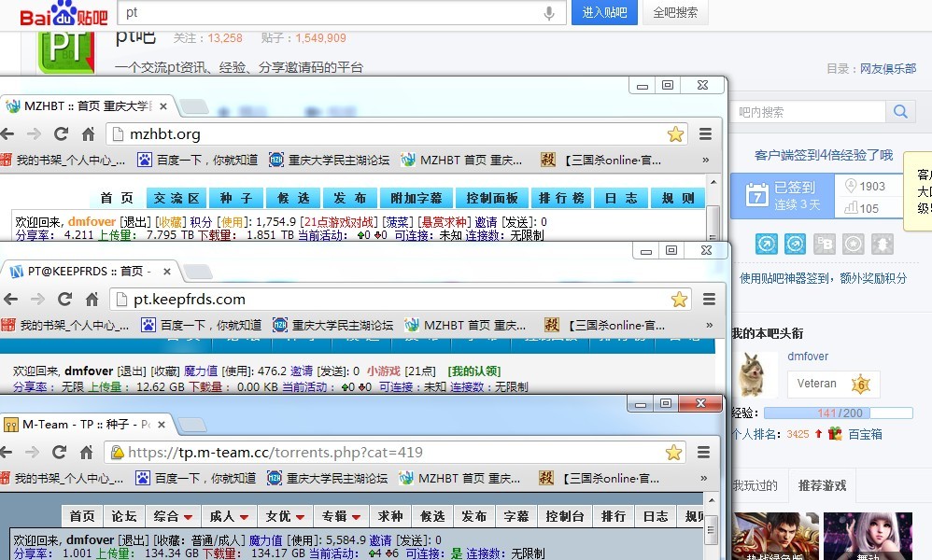Click the gray B badge icon
This screenshot has height=560, width=932.
[x=824, y=244]
